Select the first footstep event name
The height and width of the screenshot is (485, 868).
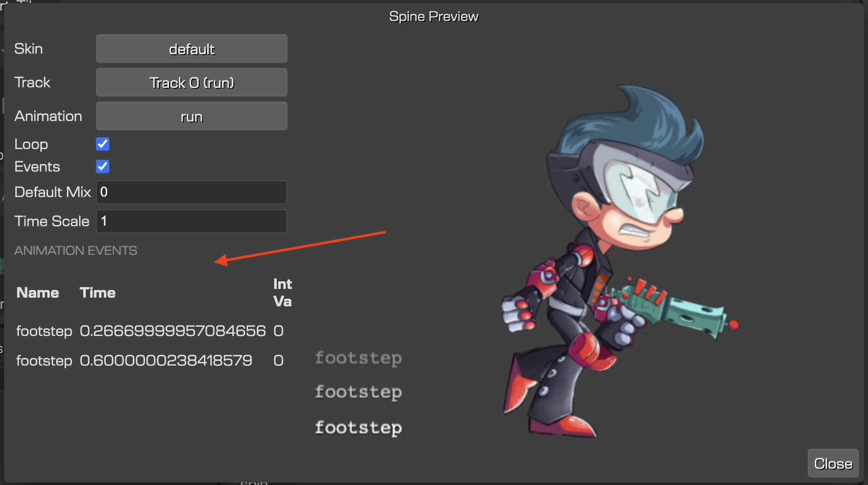pyautogui.click(x=44, y=331)
